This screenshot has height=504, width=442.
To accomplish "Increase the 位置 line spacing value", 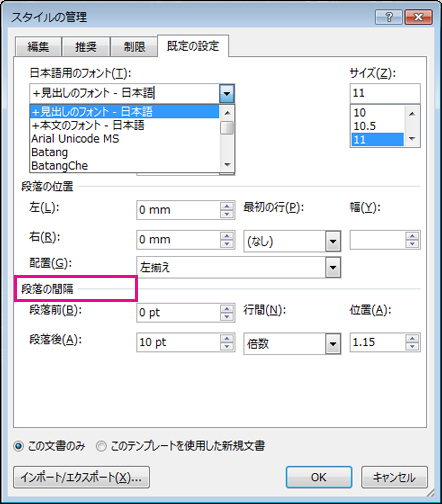I will click(x=412, y=338).
